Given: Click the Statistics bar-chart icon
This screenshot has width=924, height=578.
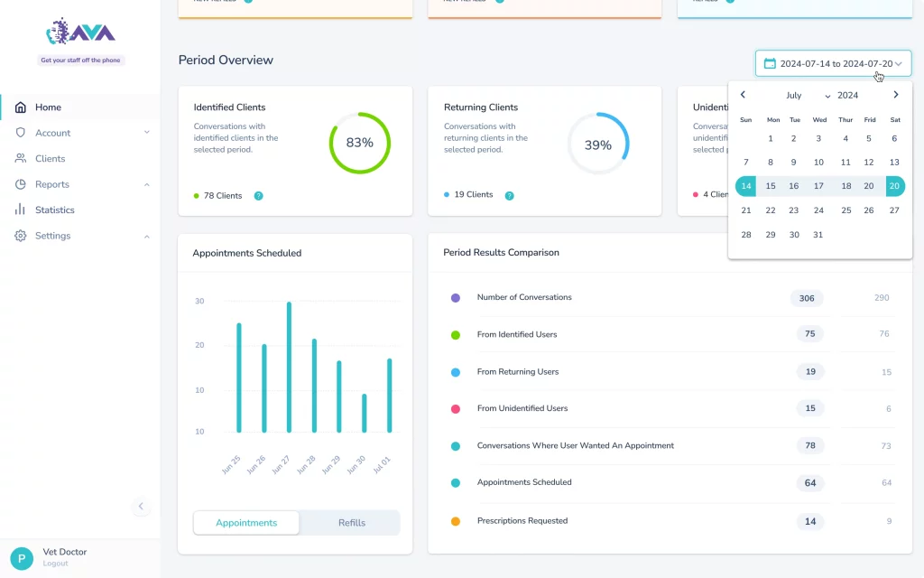Looking at the screenshot, I should [x=20, y=210].
